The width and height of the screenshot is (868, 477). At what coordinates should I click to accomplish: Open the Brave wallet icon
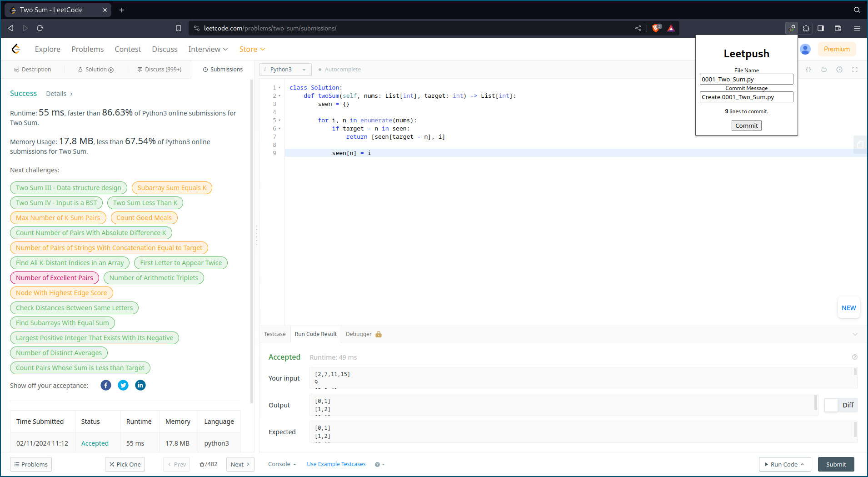pyautogui.click(x=838, y=28)
